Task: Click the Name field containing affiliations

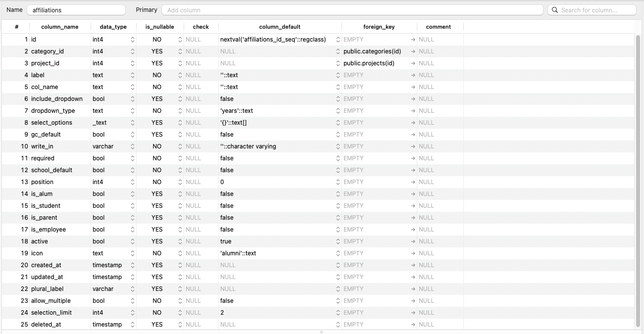Action: [76, 9]
